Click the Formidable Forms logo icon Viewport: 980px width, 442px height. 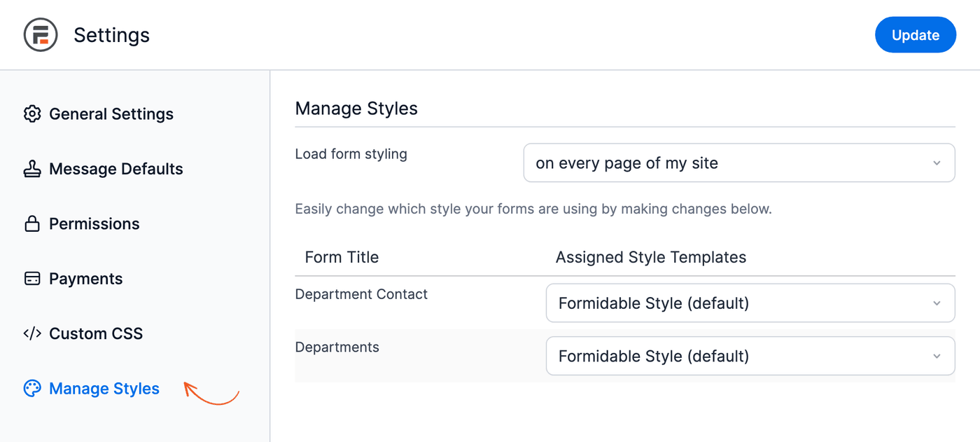pos(41,35)
